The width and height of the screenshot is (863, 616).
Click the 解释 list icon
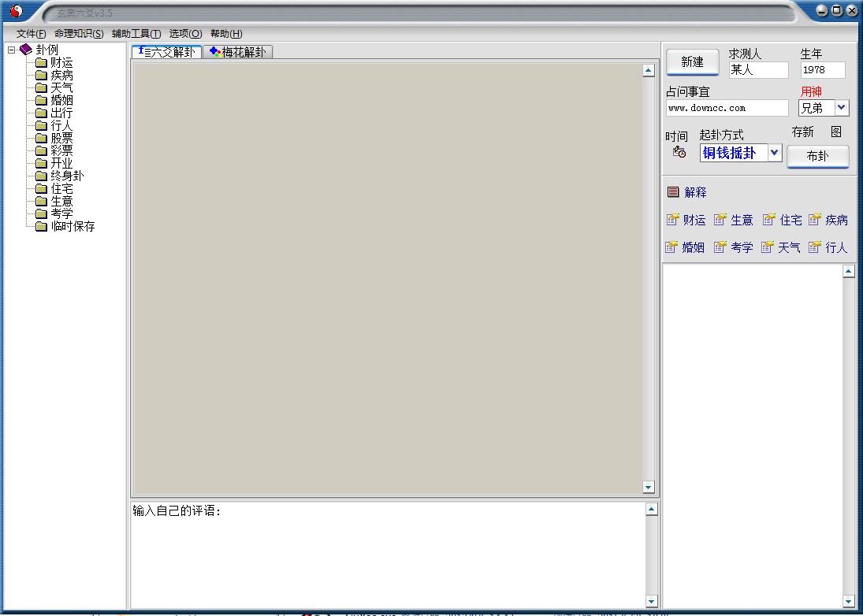tap(673, 192)
